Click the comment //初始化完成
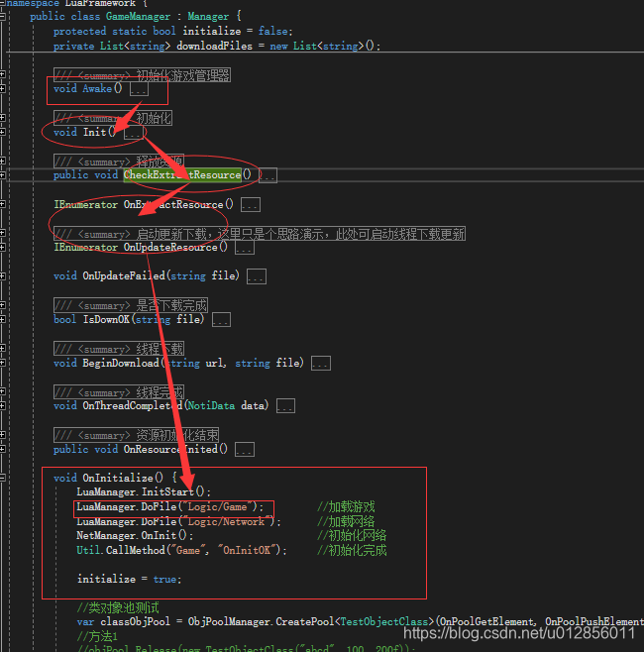Image resolution: width=644 pixels, height=652 pixels. [x=352, y=551]
